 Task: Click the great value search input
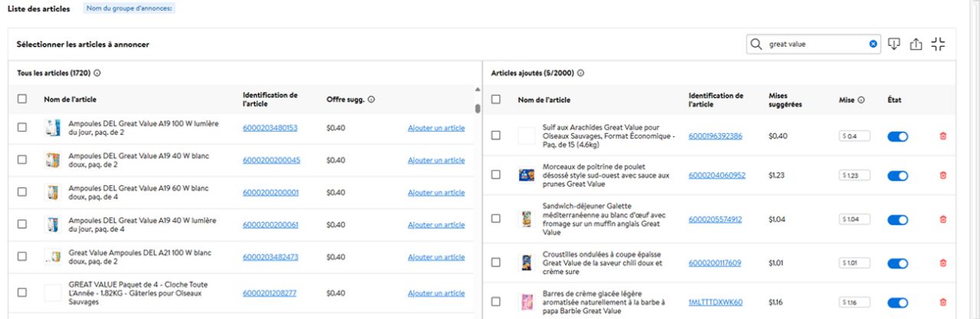(813, 44)
